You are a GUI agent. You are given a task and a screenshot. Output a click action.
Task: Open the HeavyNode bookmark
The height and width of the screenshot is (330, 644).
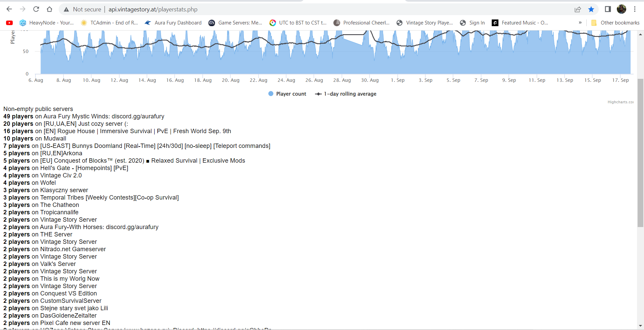[x=47, y=23]
